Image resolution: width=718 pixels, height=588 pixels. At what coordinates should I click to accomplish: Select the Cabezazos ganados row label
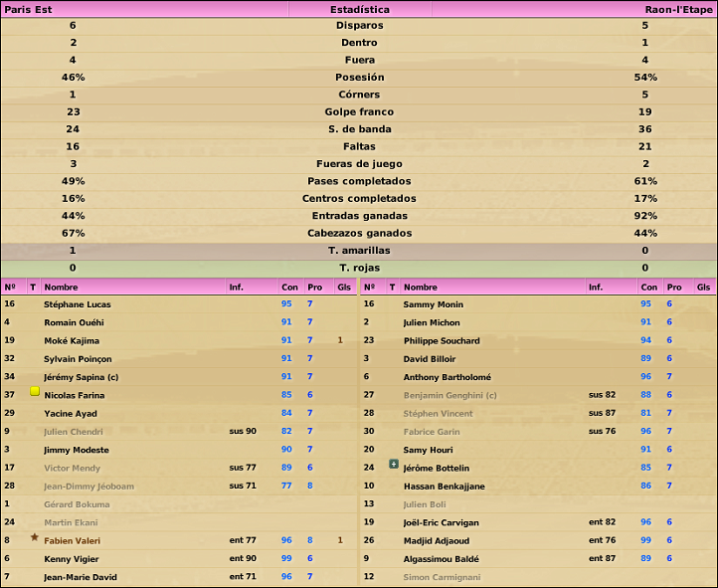(359, 233)
